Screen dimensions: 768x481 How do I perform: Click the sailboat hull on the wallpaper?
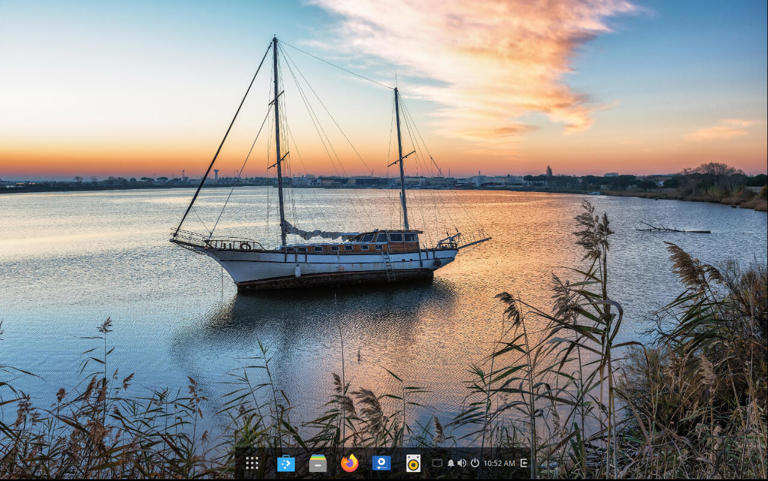[x=330, y=265]
